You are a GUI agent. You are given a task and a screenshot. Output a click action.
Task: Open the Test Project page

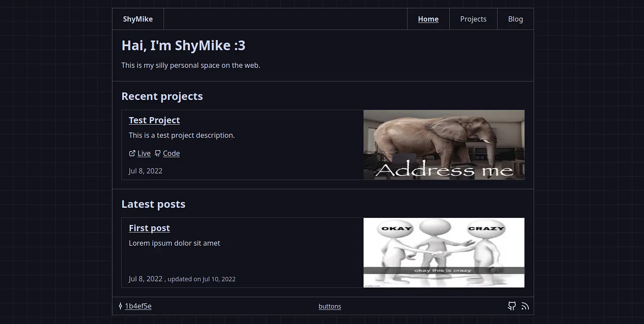154,120
